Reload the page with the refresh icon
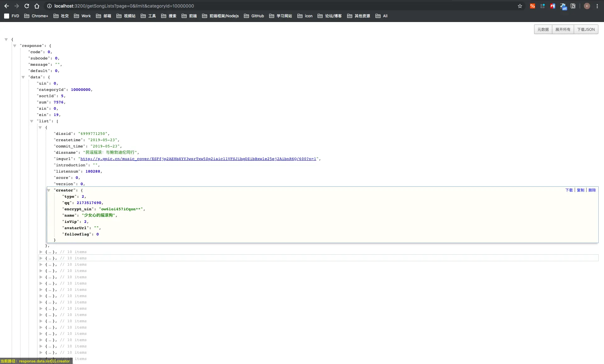Screen dimensions: 604x364 (x=27, y=6)
